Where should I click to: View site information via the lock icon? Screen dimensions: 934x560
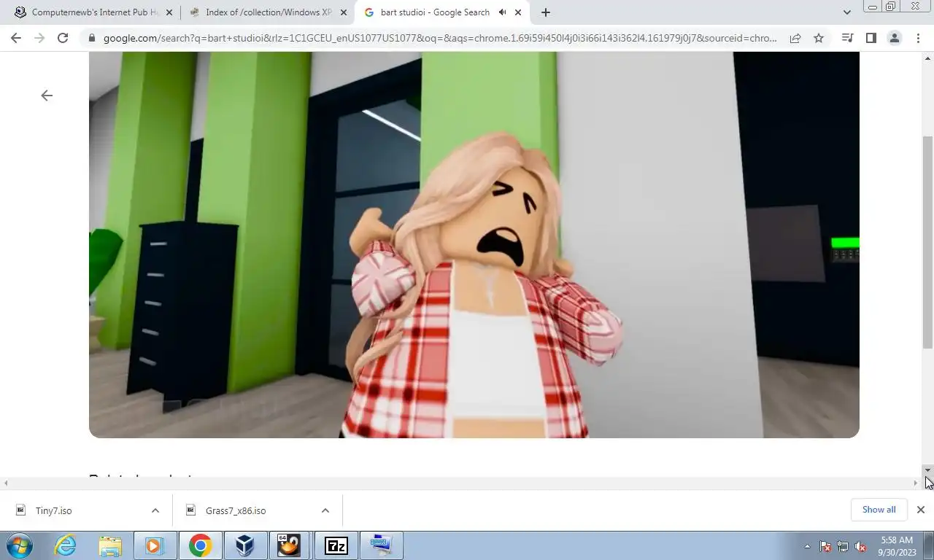click(90, 38)
